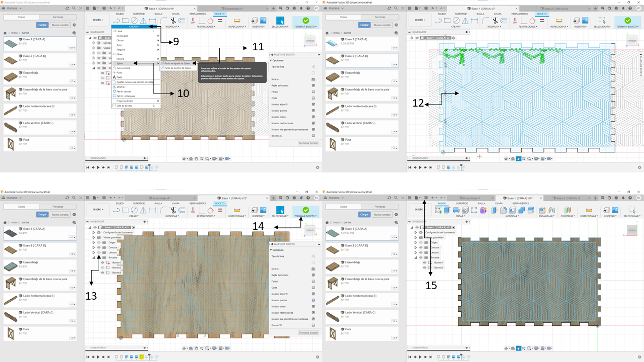The width and height of the screenshot is (644, 362).
Task: Switch to the Superficie tab in v10 window
Action: 461,203
